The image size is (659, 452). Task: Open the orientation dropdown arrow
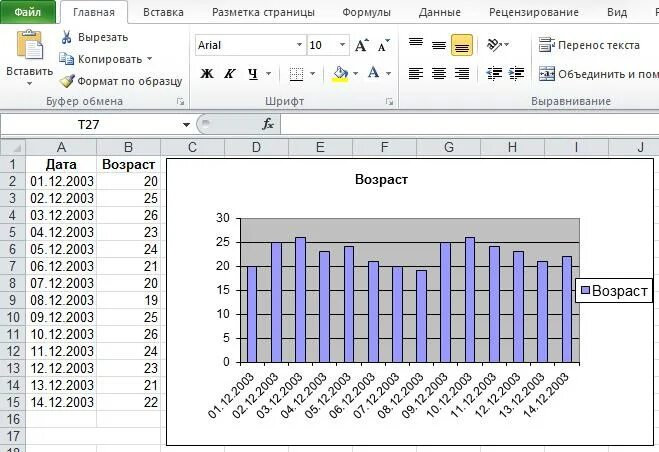pos(506,44)
